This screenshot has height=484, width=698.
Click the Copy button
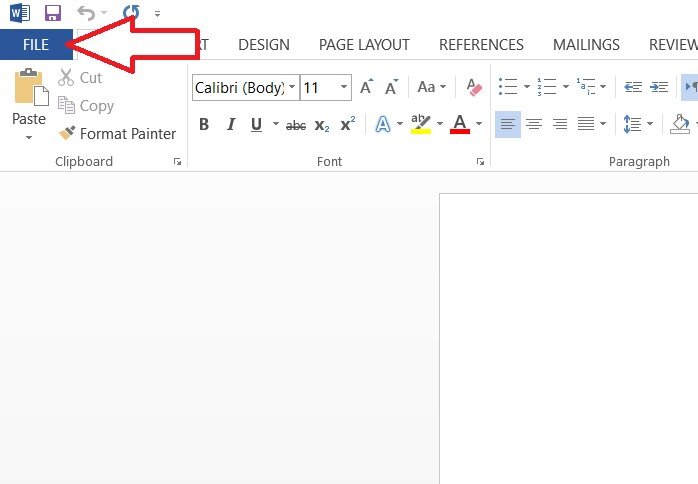(x=86, y=106)
